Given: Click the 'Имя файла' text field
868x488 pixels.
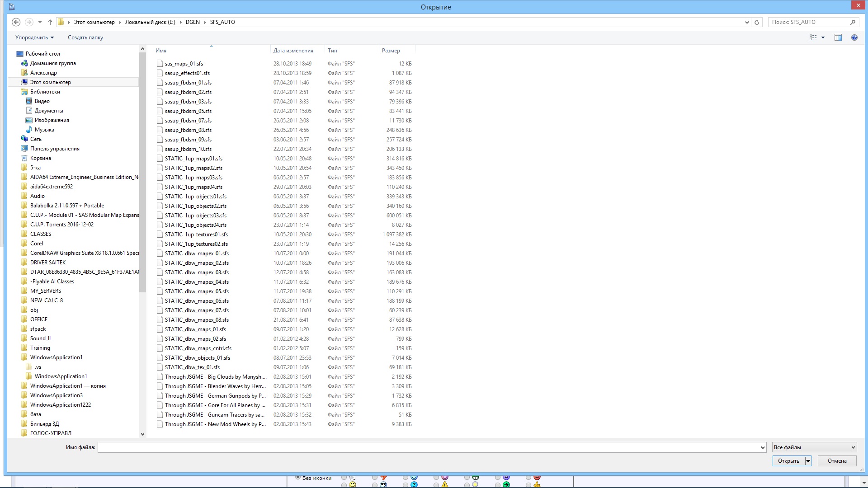Looking at the screenshot, I should [429, 447].
